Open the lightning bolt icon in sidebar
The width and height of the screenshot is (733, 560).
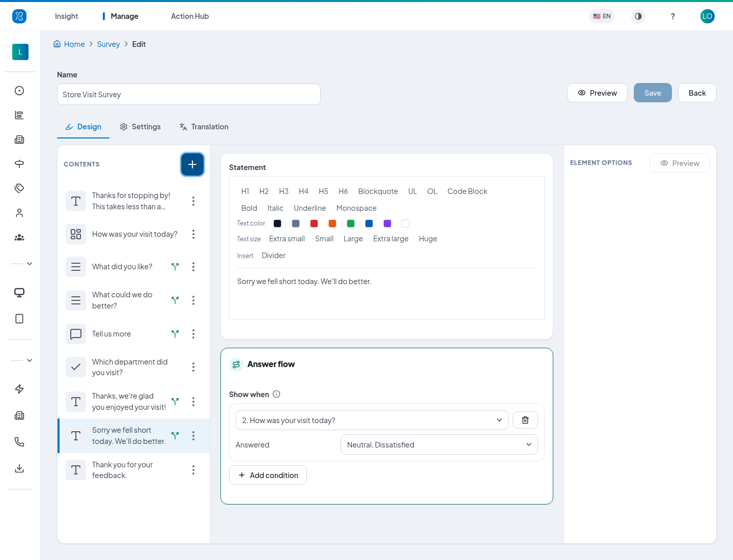[19, 389]
